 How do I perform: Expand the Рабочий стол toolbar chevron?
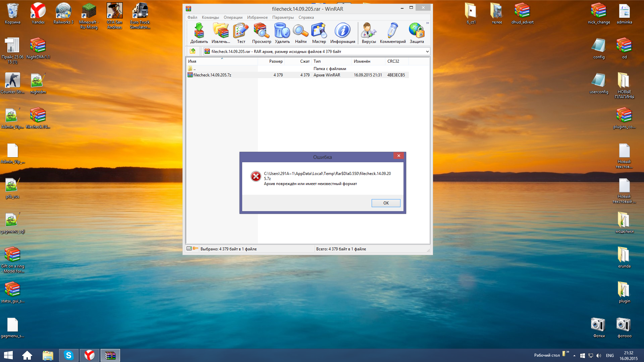point(568,352)
